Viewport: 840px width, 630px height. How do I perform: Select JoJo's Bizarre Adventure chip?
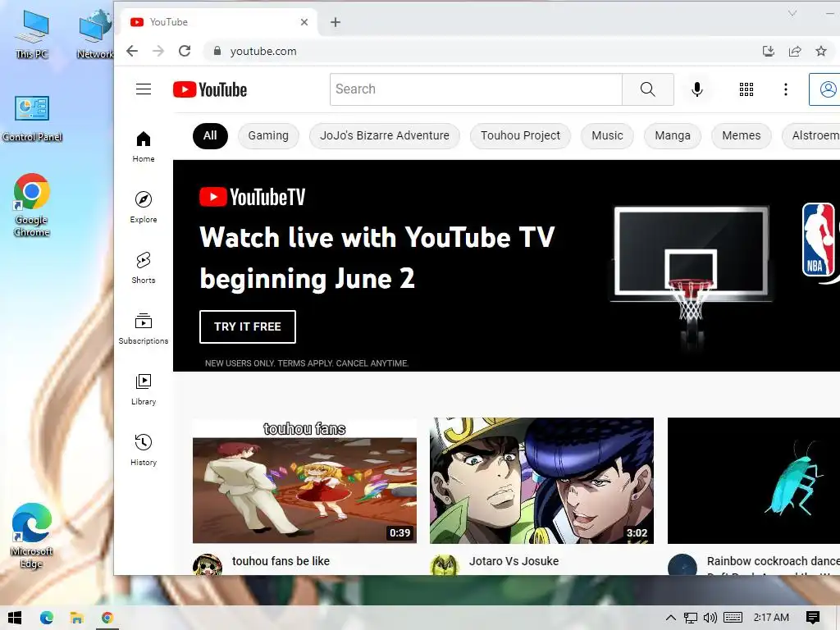coord(384,135)
